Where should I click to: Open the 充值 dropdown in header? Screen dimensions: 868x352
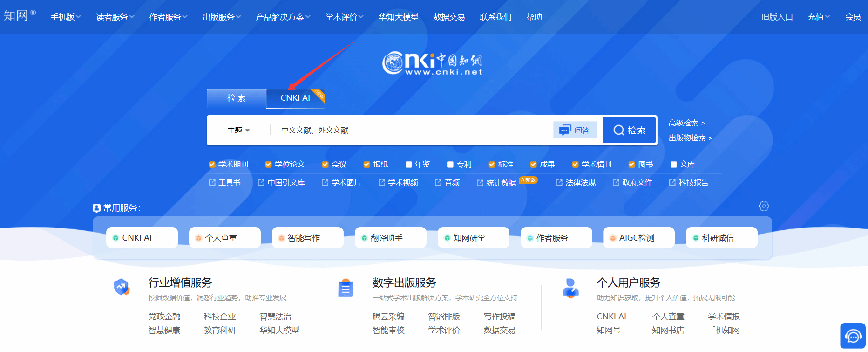[818, 17]
